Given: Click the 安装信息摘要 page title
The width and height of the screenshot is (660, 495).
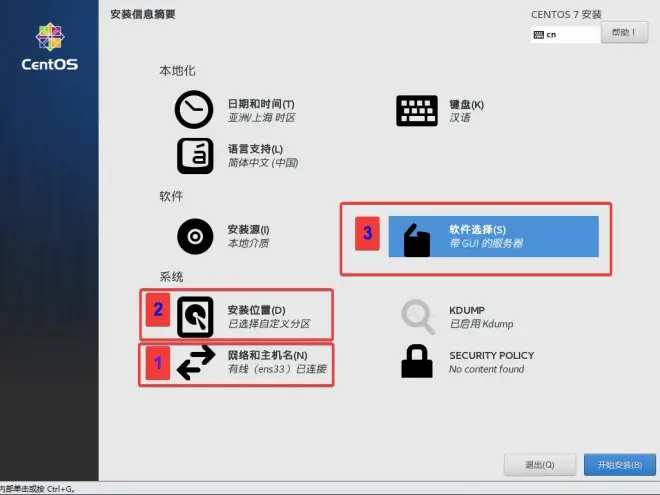Looking at the screenshot, I should point(143,14).
